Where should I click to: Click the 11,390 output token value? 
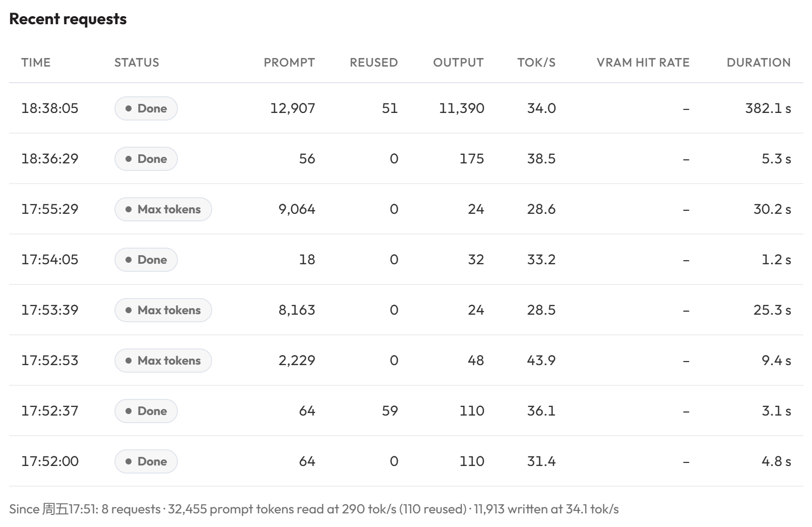pyautogui.click(x=462, y=108)
